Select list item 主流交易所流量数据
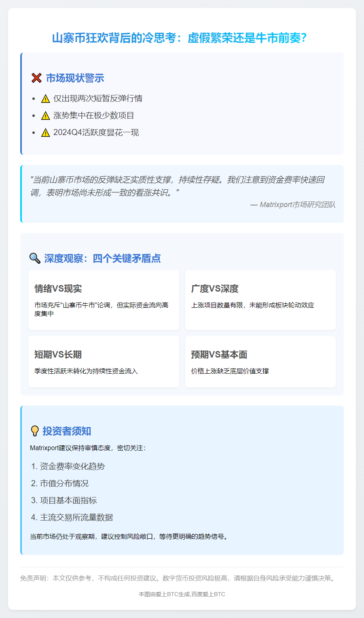Viewport: 364px width, 618px height. click(x=76, y=517)
